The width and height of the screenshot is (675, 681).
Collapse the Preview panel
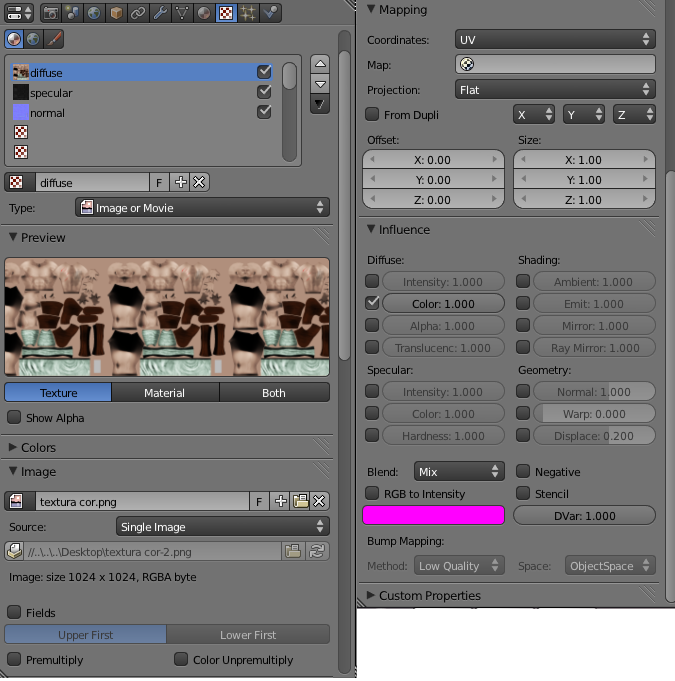tap(13, 237)
